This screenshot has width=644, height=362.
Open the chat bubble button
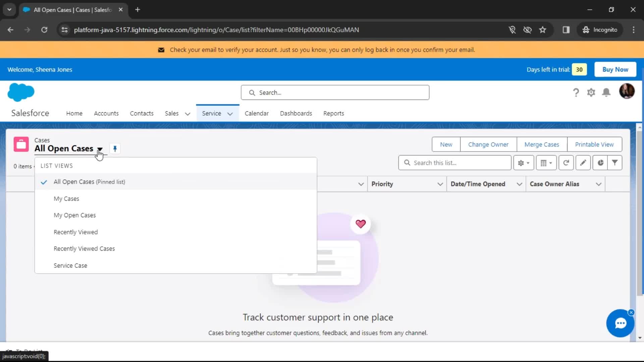pos(620,323)
